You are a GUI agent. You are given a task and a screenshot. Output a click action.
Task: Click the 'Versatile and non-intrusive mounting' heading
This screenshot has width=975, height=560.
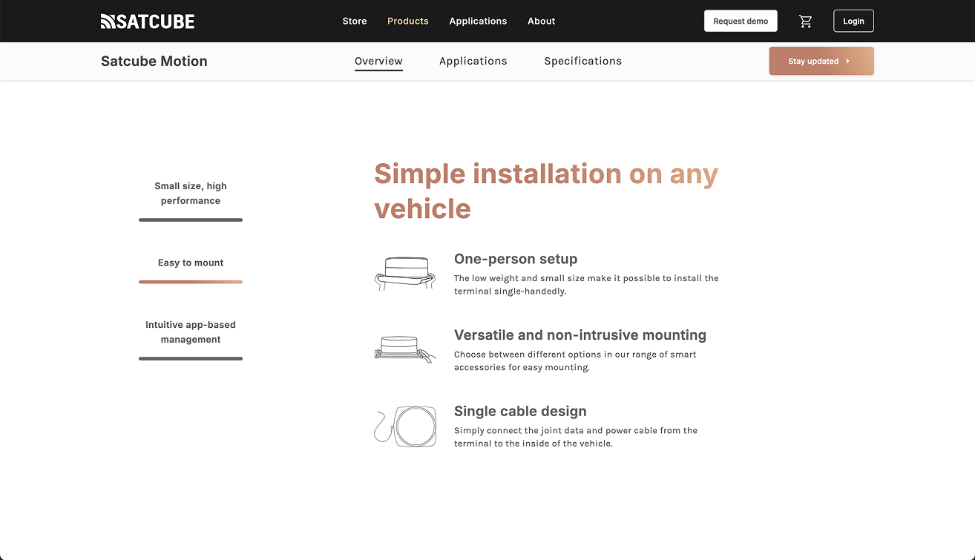click(580, 335)
